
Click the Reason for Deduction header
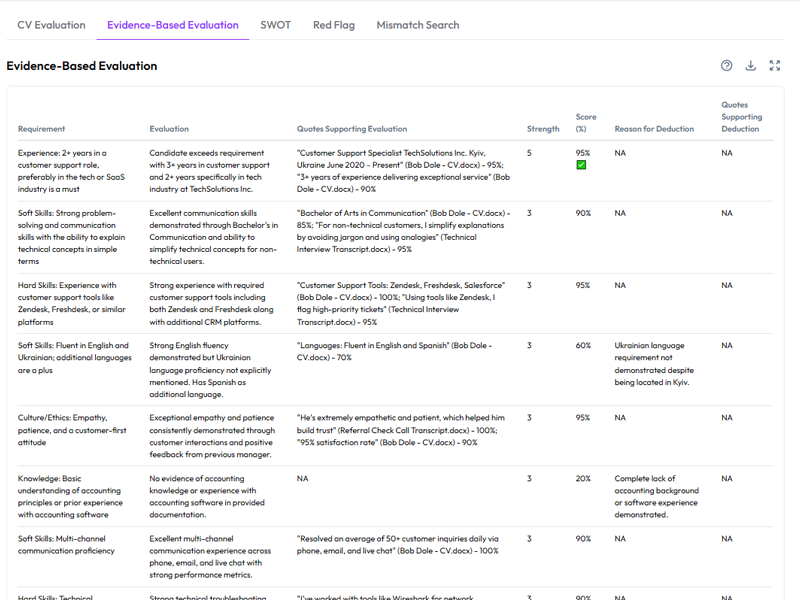click(654, 129)
